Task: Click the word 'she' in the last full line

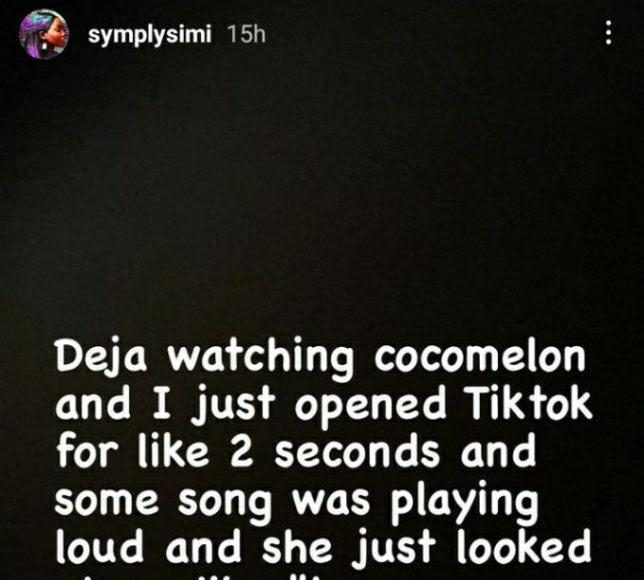Action: 297,546
